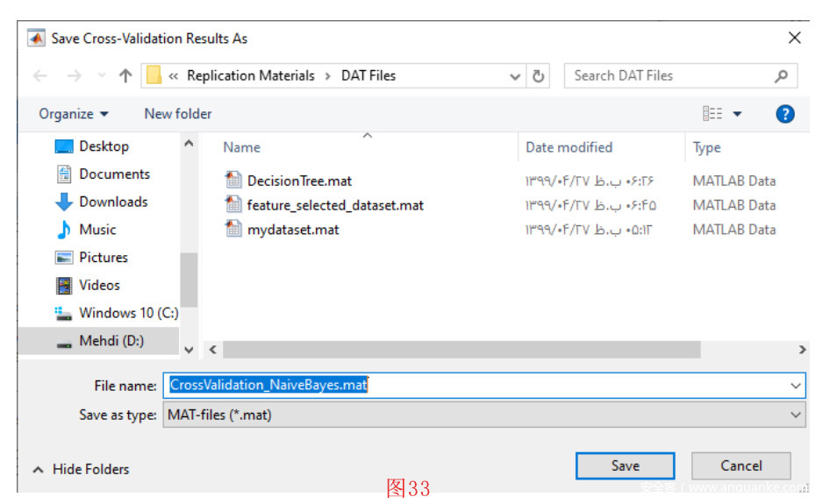Click the File name input field
830x504 pixels.
[x=483, y=385]
